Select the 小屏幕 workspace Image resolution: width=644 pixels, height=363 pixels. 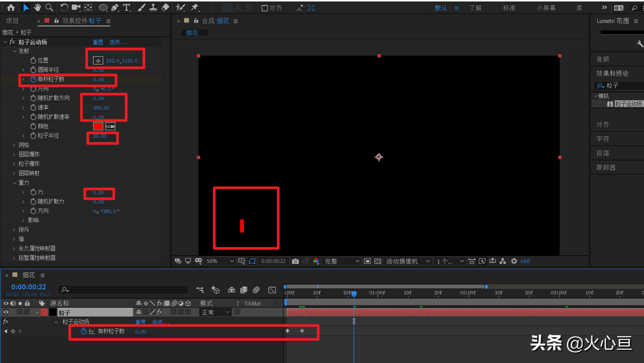pos(546,8)
